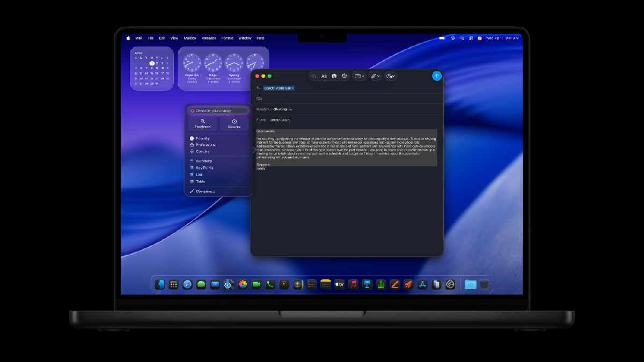Click Wi-Fi icon in menu bar
Image resolution: width=644 pixels, height=362 pixels.
pos(453,38)
